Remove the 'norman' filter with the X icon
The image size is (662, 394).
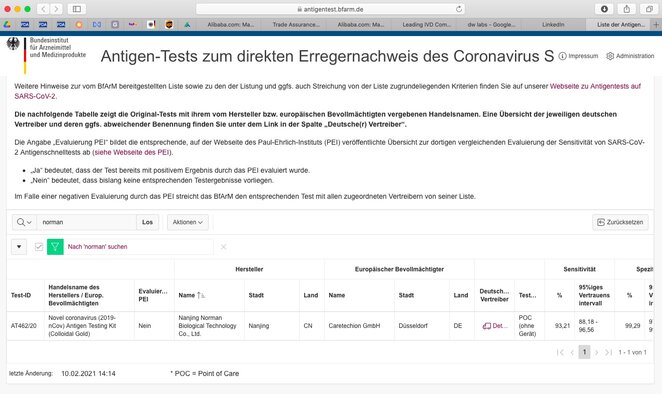click(223, 247)
